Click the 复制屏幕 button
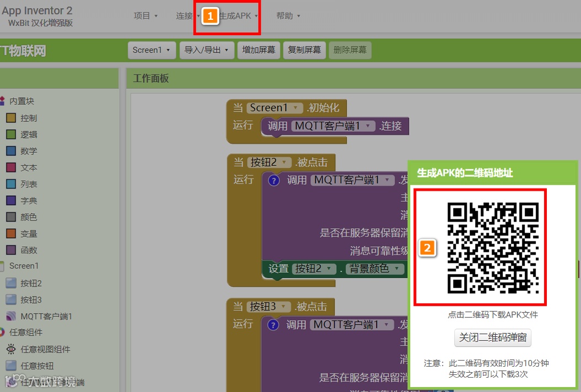This screenshot has width=581, height=392. click(x=304, y=50)
